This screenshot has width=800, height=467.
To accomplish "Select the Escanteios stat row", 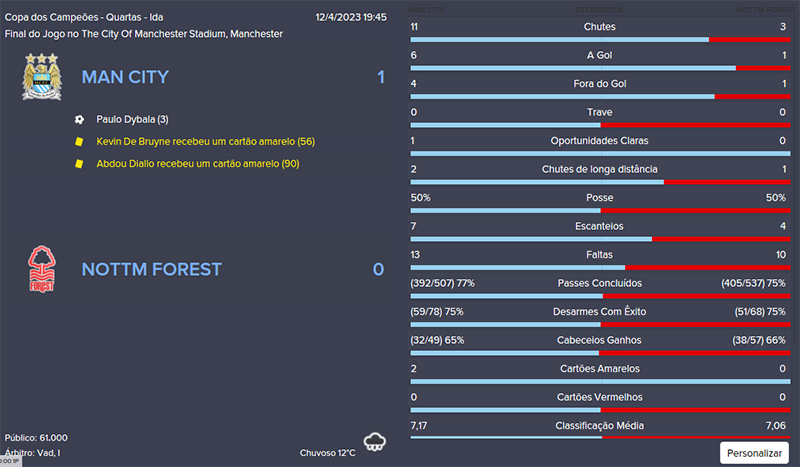I will click(x=600, y=226).
